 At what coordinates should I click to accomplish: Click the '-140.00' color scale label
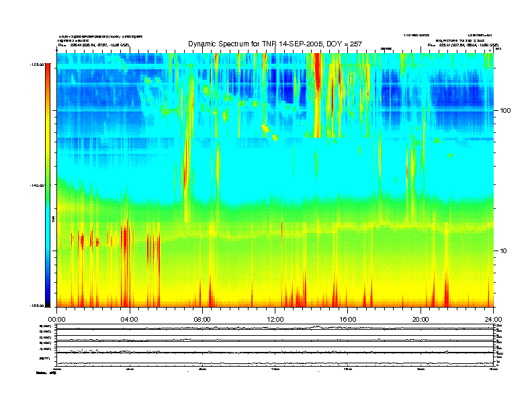coord(37,185)
